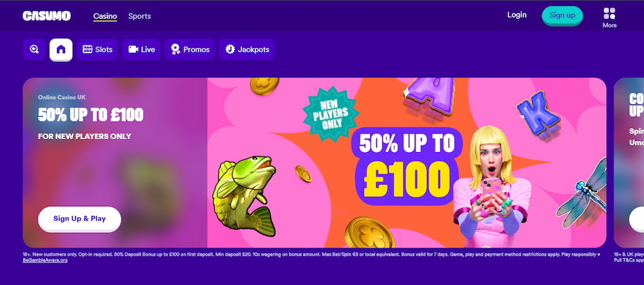Click the yellow £100 bonus banner artwork

tap(407, 166)
